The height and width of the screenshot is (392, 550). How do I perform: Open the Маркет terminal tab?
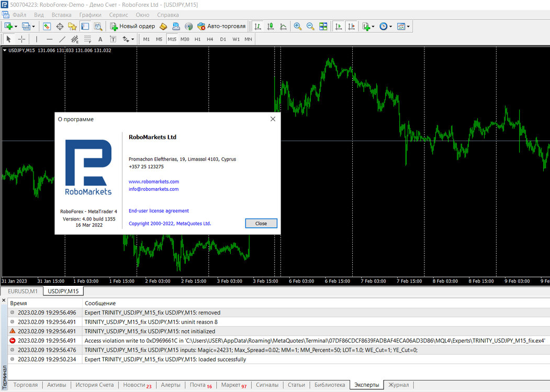233,385
